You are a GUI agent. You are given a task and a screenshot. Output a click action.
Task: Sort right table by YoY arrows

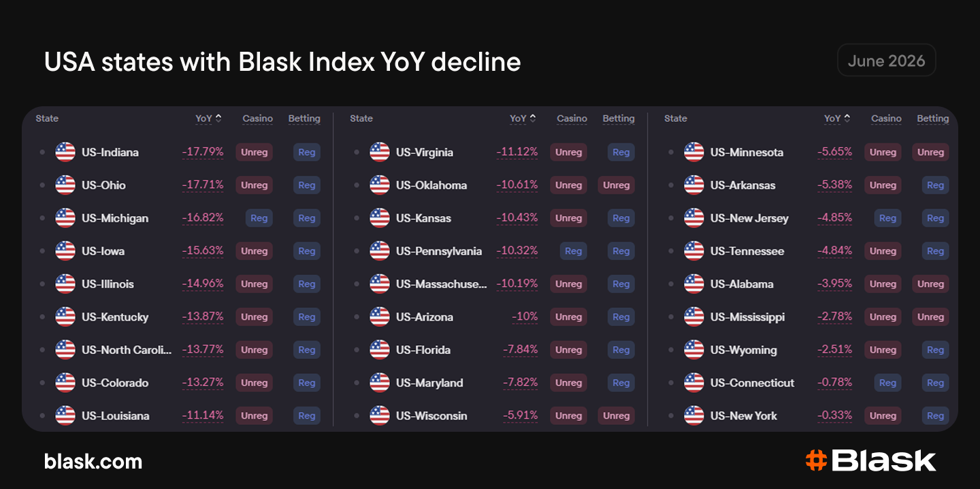tap(847, 118)
